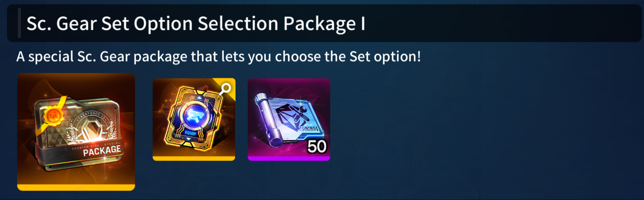Open the special PACKAGE box icon

coord(76,132)
